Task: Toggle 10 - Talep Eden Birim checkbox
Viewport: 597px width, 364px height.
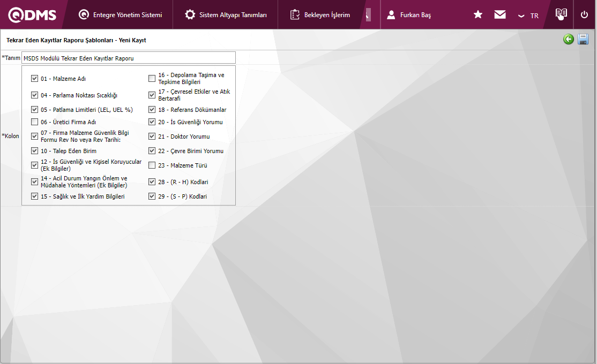Action: (x=34, y=151)
